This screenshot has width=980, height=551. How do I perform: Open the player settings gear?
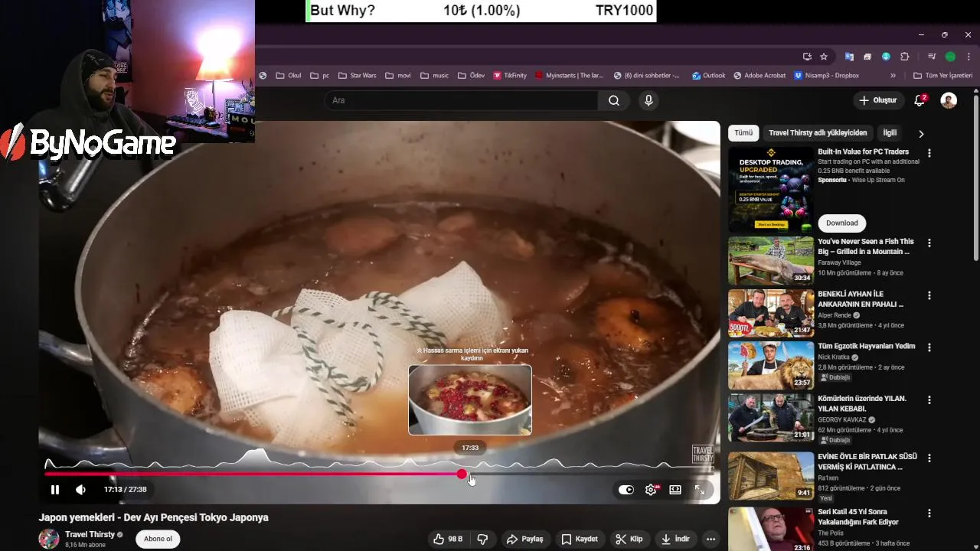point(651,490)
